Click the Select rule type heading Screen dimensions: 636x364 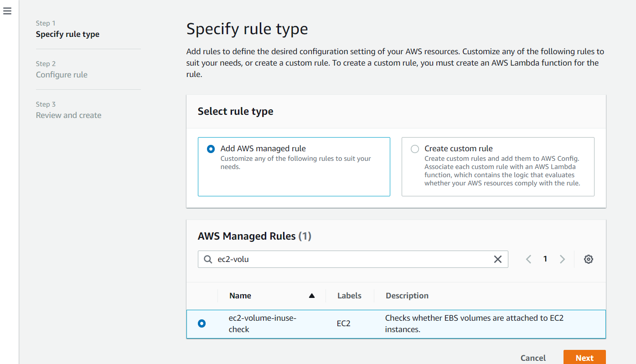click(x=235, y=111)
